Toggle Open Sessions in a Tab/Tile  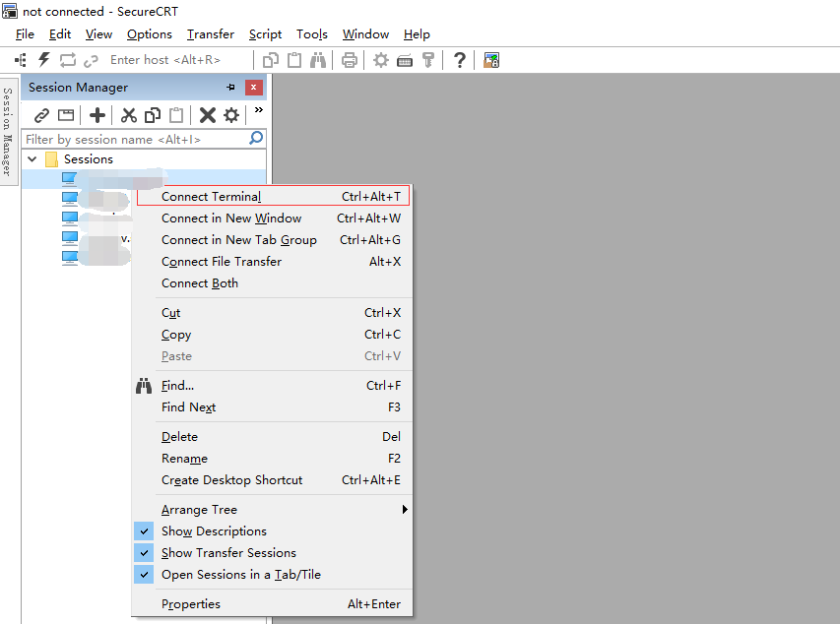[x=240, y=575]
